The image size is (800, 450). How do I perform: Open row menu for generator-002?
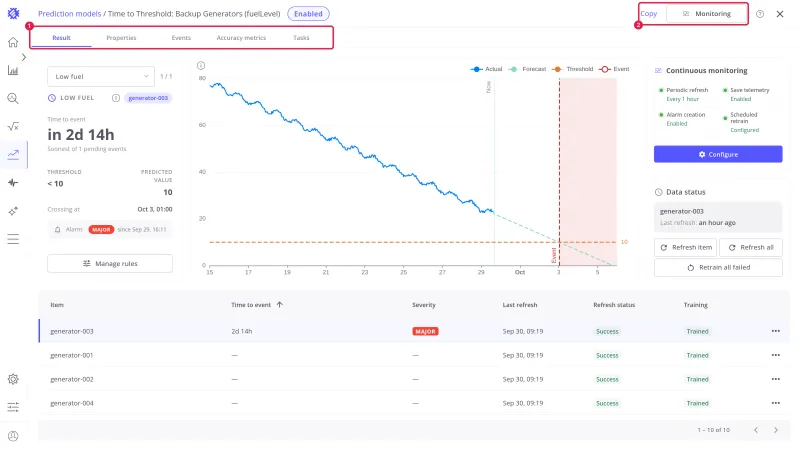(x=776, y=379)
